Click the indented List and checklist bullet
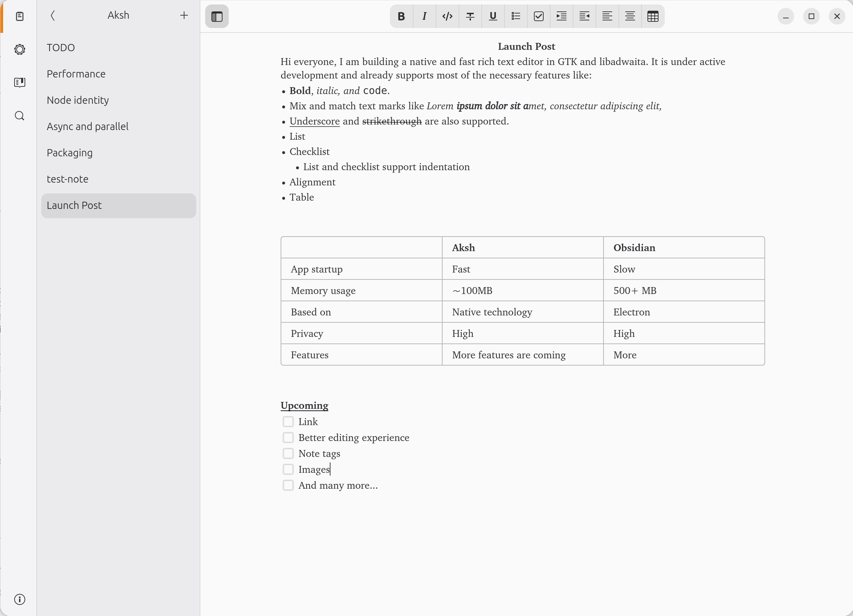The height and width of the screenshot is (616, 853). [x=386, y=167]
